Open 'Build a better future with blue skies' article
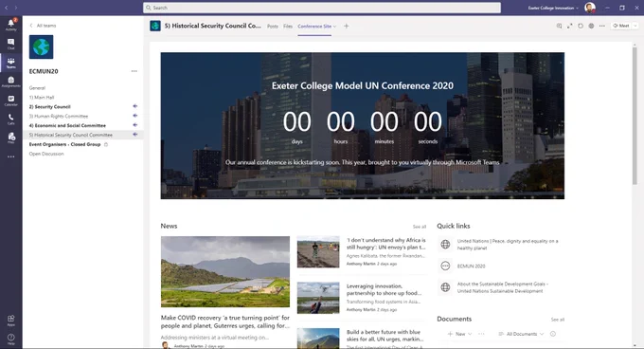Screen dimensions: 644x349 tap(385, 336)
